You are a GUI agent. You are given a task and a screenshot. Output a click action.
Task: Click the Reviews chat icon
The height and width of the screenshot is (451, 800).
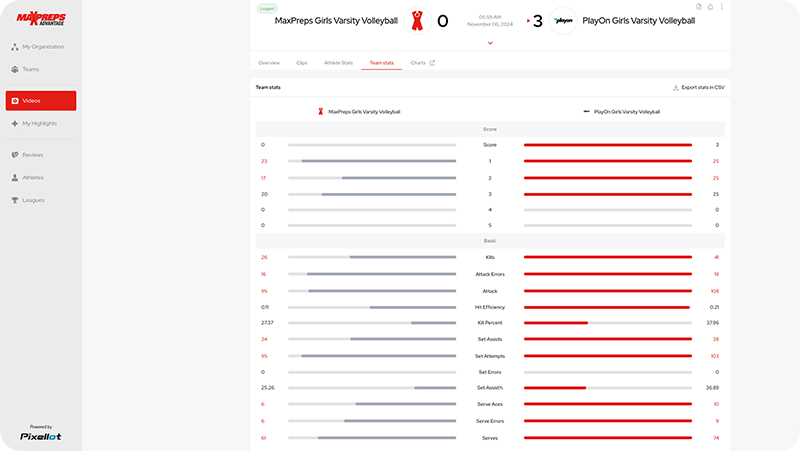click(15, 155)
